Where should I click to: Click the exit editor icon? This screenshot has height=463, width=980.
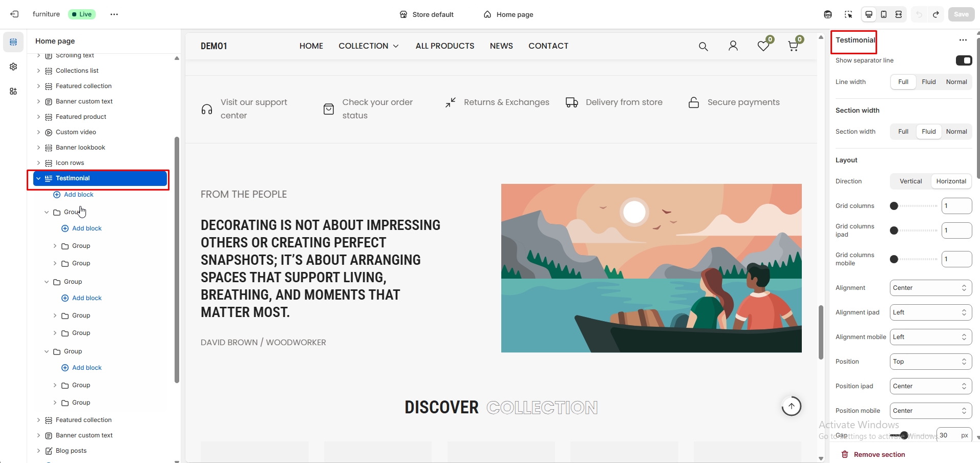[14, 14]
